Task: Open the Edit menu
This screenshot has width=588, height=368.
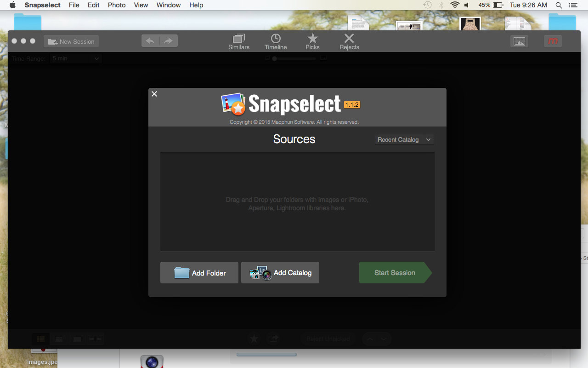Action: [x=94, y=5]
